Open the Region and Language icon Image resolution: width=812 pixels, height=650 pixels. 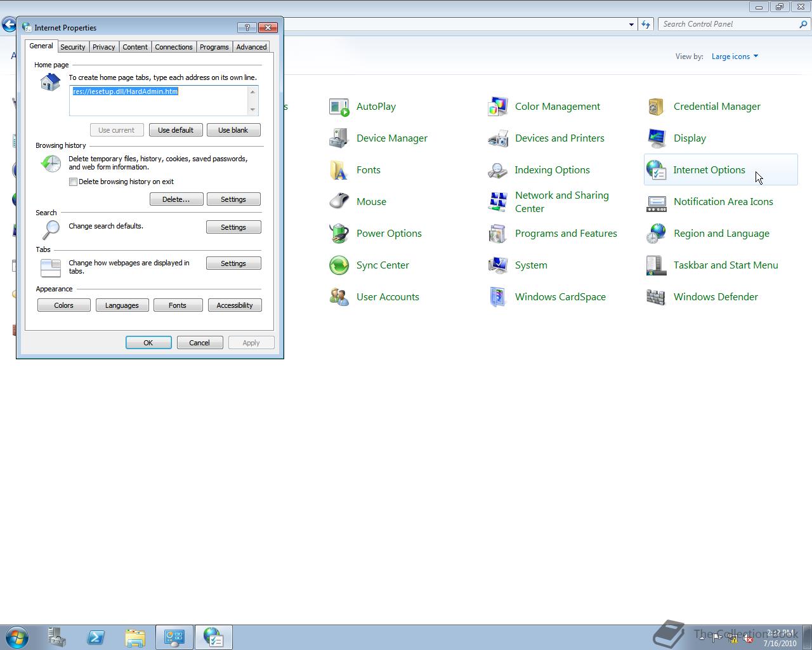[x=657, y=234]
